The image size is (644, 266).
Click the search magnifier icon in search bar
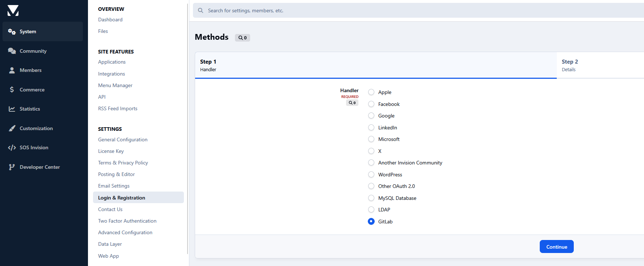[x=201, y=10]
